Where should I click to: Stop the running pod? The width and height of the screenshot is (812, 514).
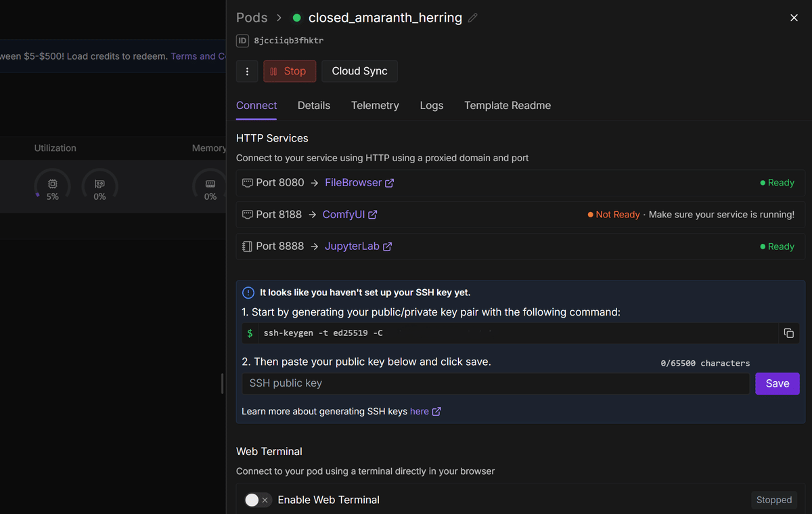289,71
